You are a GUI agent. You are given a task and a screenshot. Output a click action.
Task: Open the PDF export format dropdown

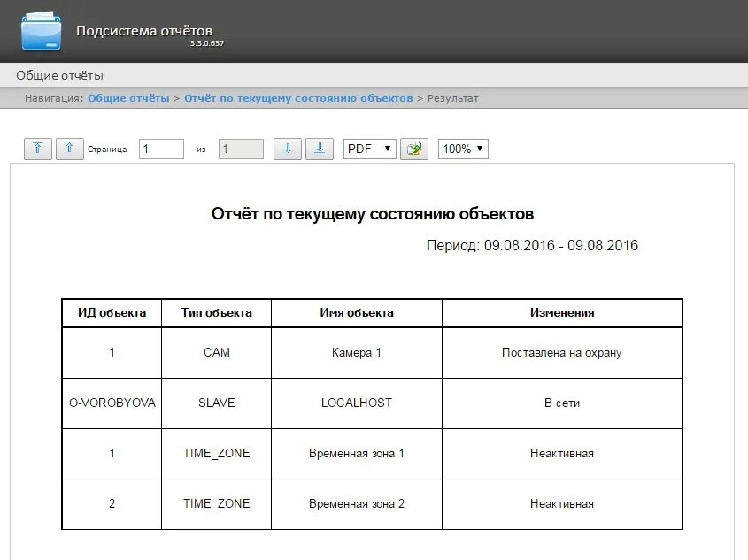tap(370, 149)
